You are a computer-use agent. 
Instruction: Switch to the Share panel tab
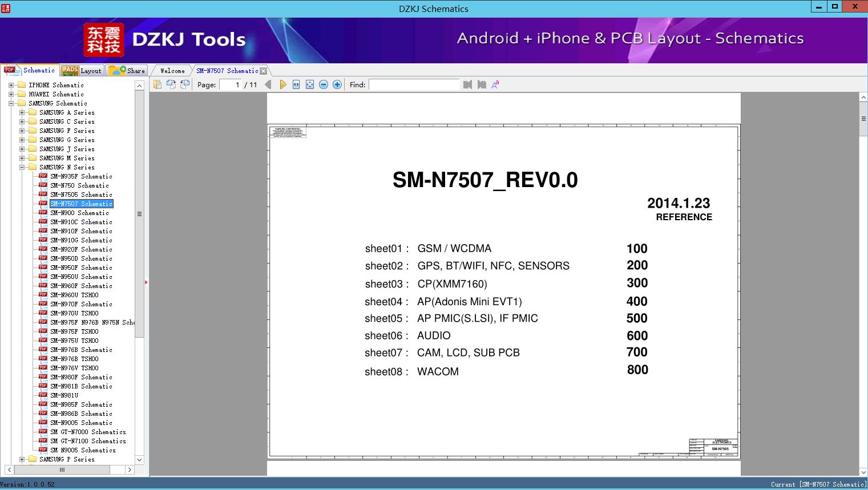pos(127,71)
